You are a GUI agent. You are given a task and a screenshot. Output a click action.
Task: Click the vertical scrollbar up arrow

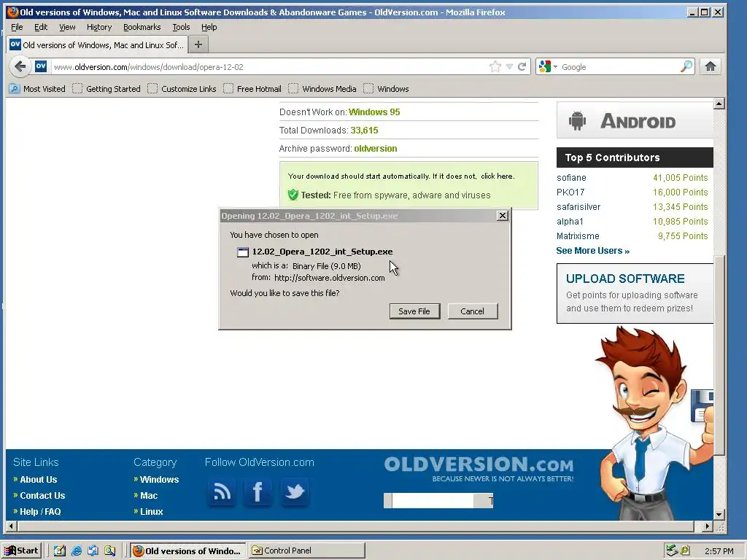719,104
